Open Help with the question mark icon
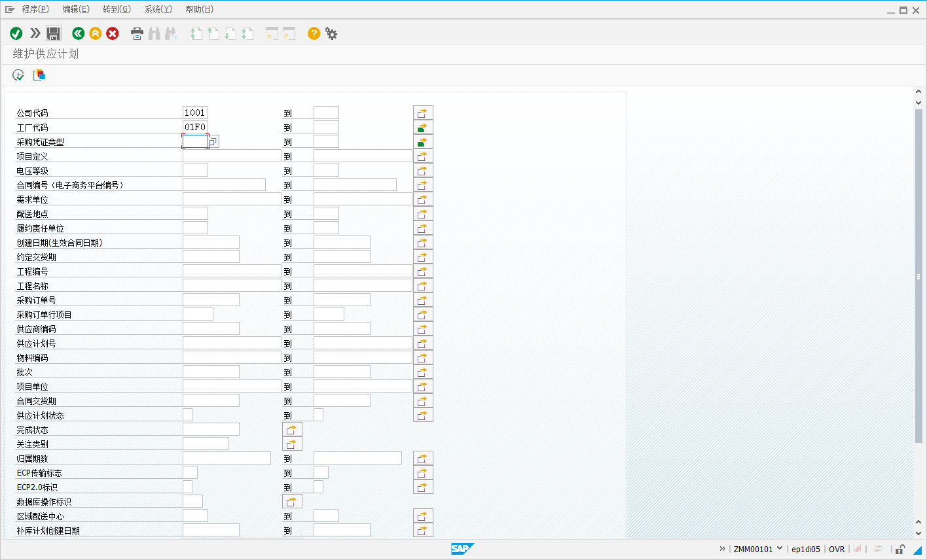 314,33
